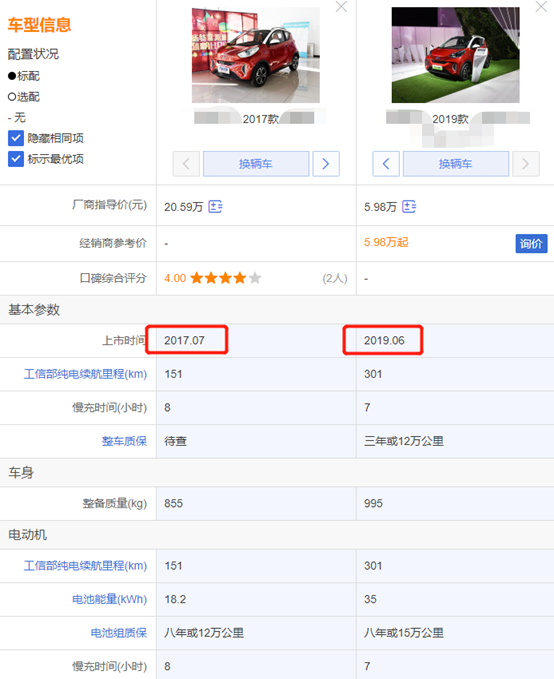554x679 pixels.
Task: Open the red 2019款 car photo
Action: 456,55
